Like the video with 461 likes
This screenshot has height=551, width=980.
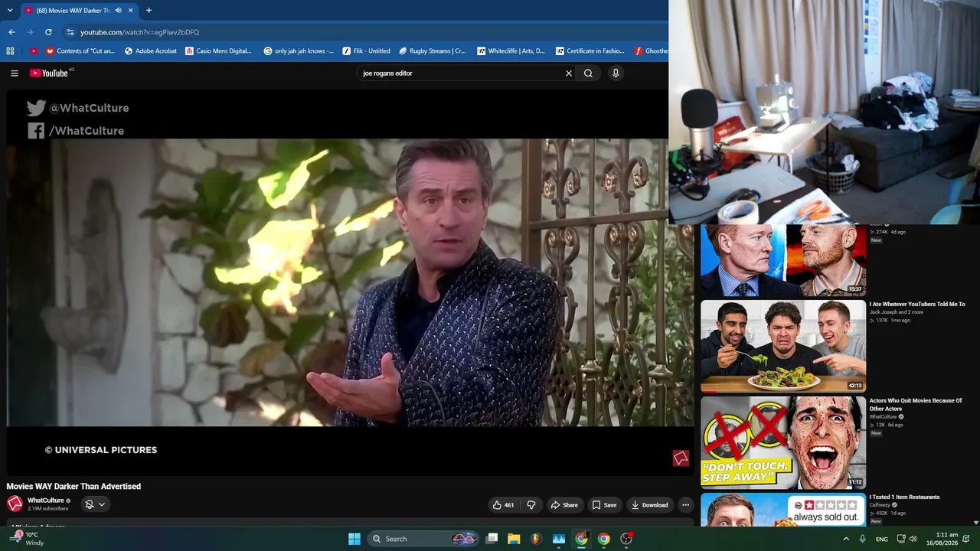[x=503, y=505]
